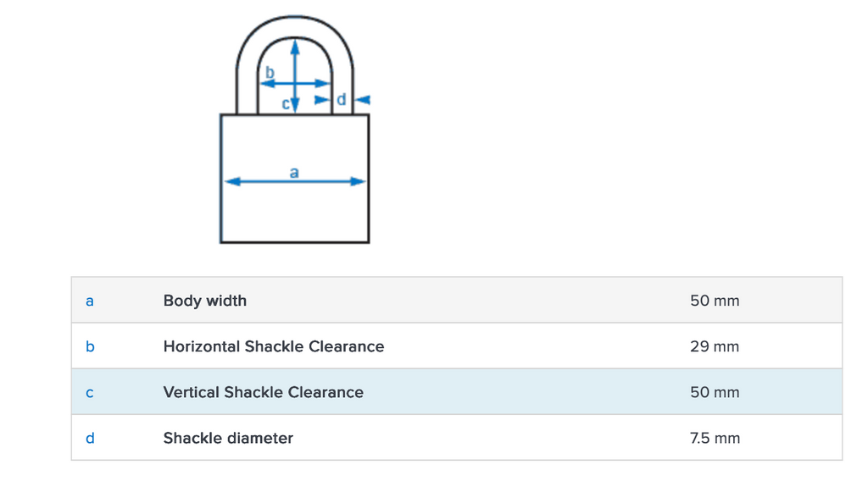
Task: Select the Shackle diameter row
Action: (456, 438)
